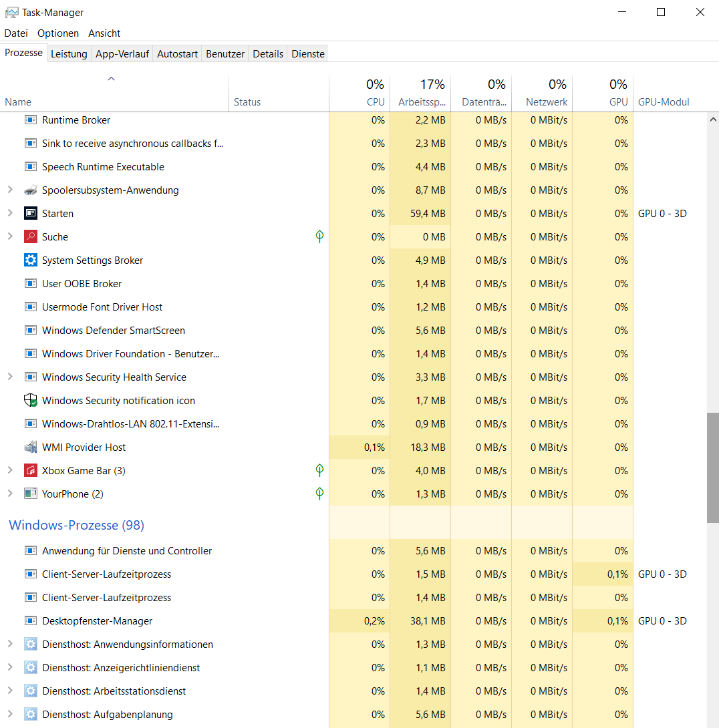This screenshot has width=719, height=728.
Task: Open the Optionen menu
Action: [58, 33]
